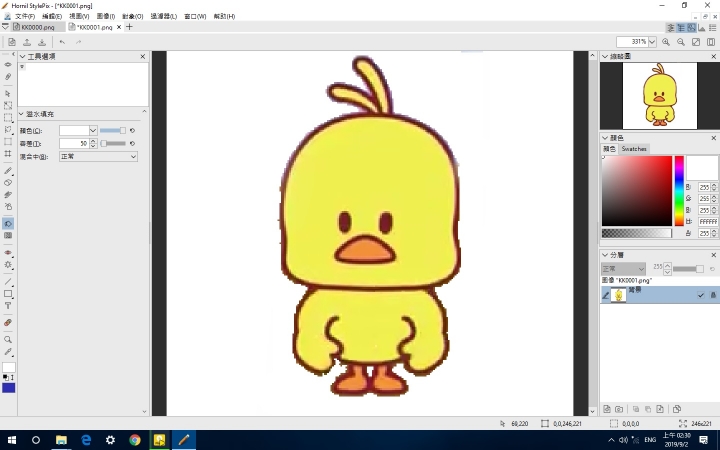The image size is (720, 450).
Task: Click the foreground white color swatch
Action: coord(9,367)
